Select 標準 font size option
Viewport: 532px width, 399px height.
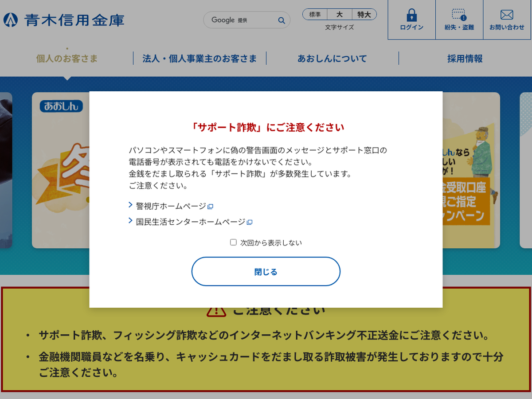315,15
